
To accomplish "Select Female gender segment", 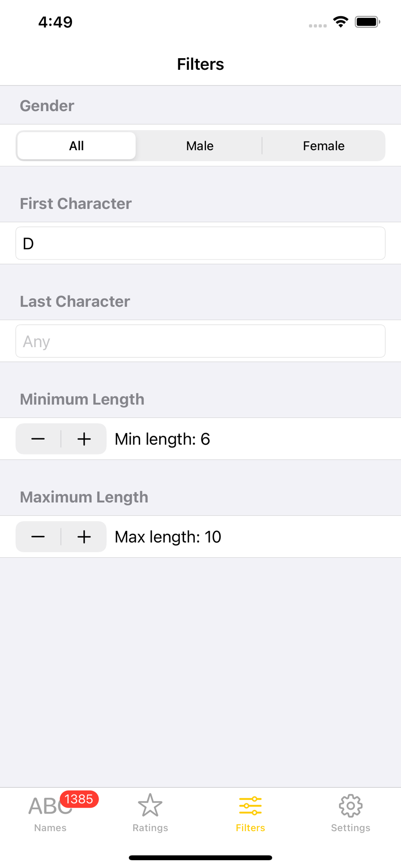I will pos(324,146).
